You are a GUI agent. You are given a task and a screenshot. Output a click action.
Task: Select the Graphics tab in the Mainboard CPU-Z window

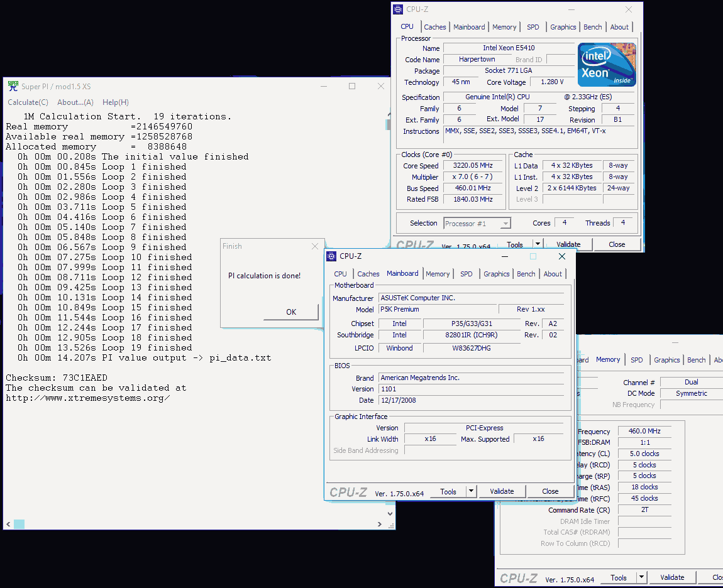point(497,274)
